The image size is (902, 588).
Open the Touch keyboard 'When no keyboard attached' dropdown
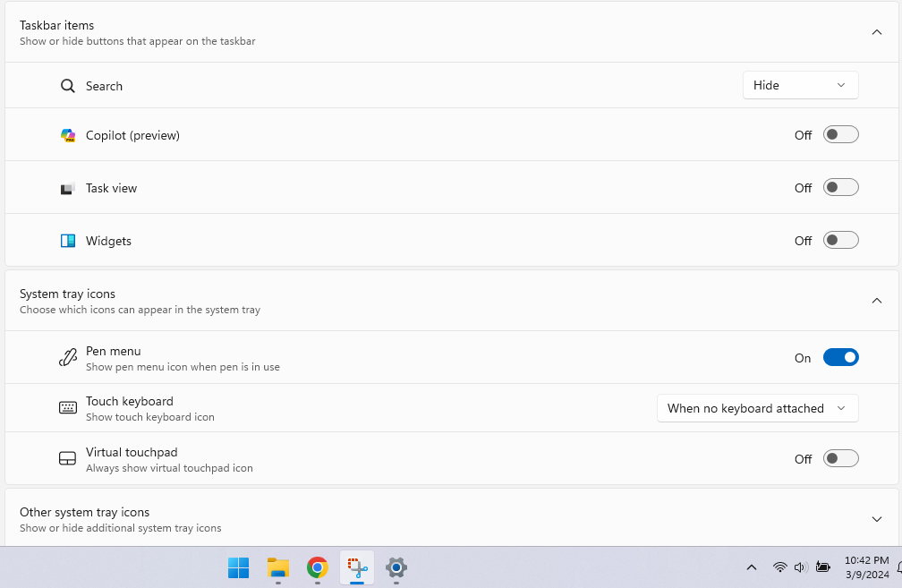pos(757,408)
